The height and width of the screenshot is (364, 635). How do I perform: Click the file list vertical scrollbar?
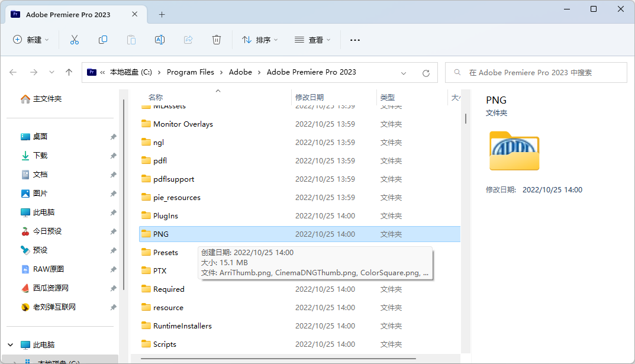click(x=466, y=118)
